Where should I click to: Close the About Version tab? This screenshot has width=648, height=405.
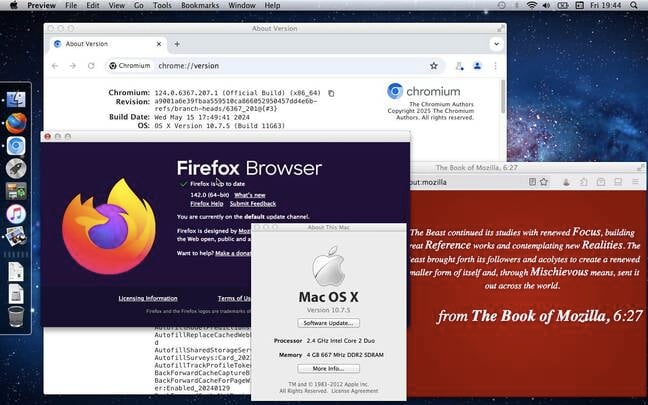click(159, 44)
